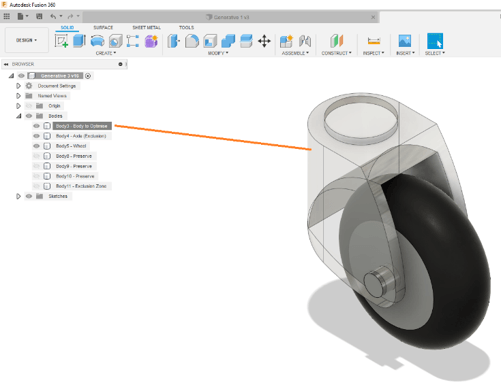Select the Offset Face tool
The height and width of the screenshot is (389, 501).
click(246, 41)
